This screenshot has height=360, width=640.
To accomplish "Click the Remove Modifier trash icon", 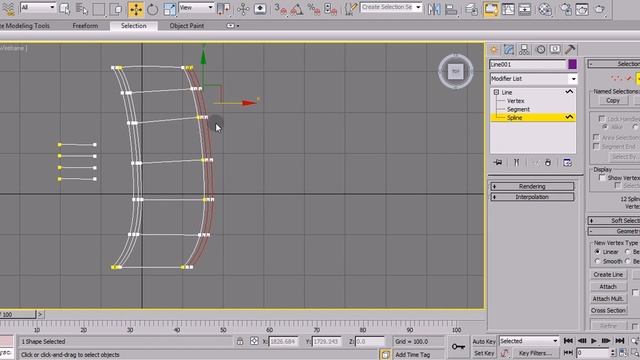I will (x=548, y=162).
